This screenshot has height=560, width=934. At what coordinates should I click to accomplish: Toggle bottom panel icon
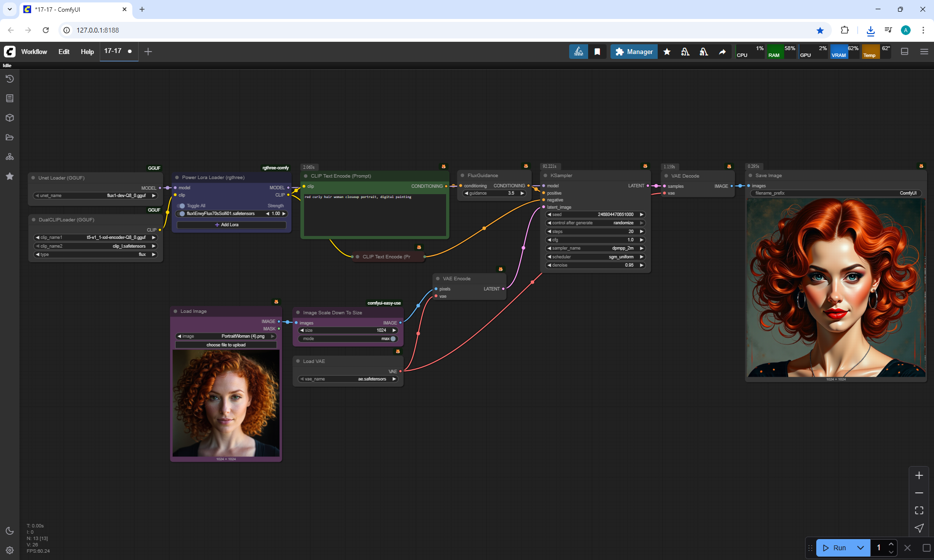coord(904,52)
